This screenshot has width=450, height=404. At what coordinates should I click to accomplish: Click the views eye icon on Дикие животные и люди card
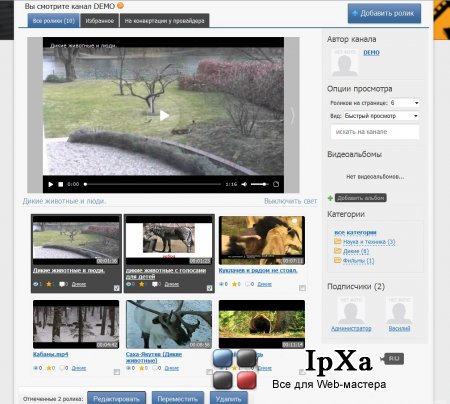[x=36, y=284]
